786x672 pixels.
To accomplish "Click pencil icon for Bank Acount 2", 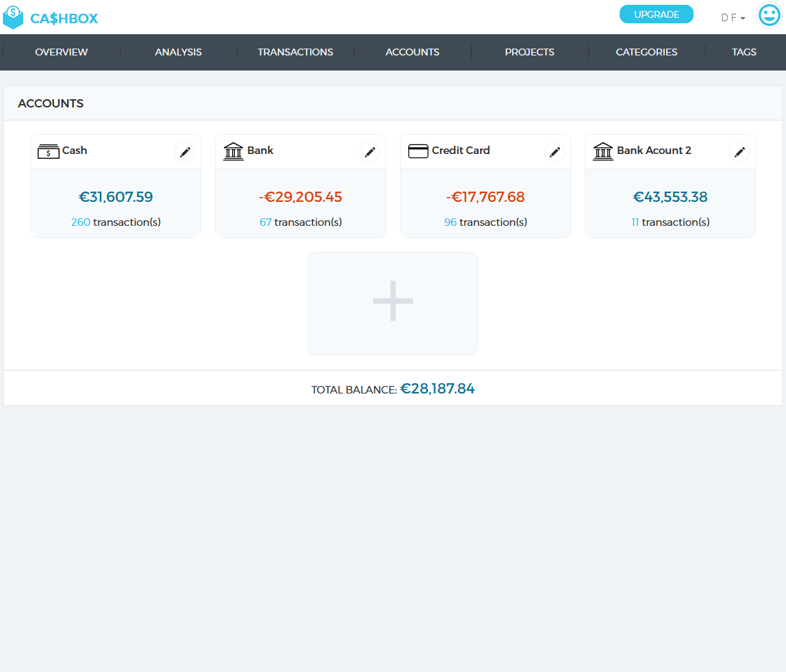I will (x=739, y=152).
